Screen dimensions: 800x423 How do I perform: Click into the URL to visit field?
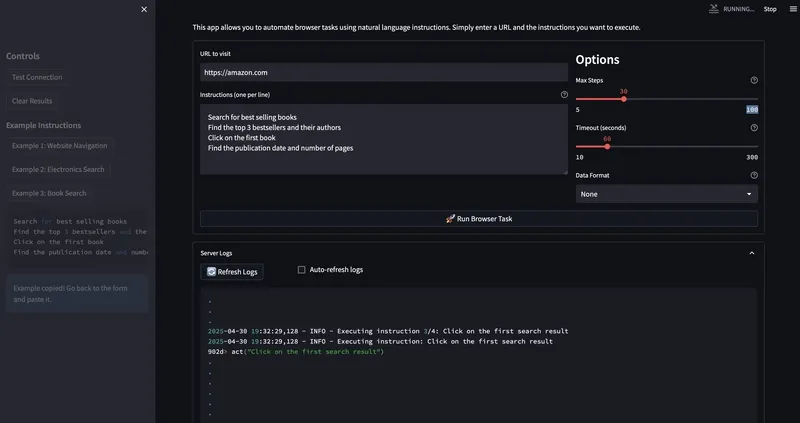point(383,72)
